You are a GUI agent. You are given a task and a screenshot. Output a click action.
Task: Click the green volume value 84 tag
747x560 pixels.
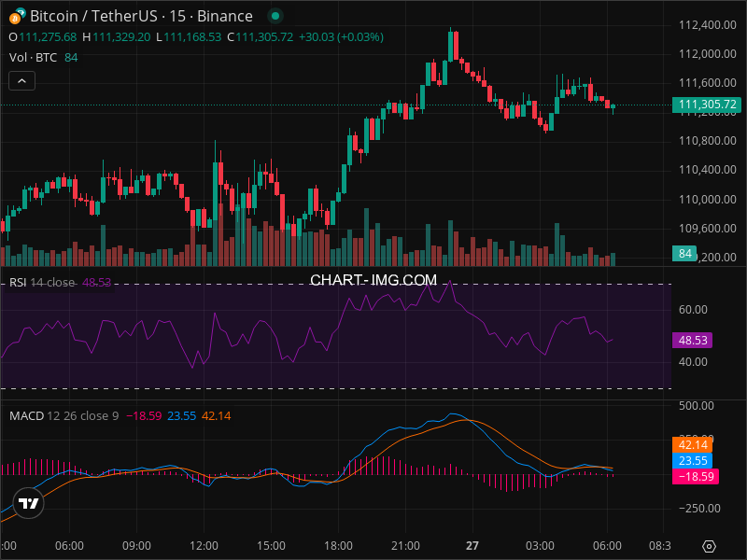point(684,254)
